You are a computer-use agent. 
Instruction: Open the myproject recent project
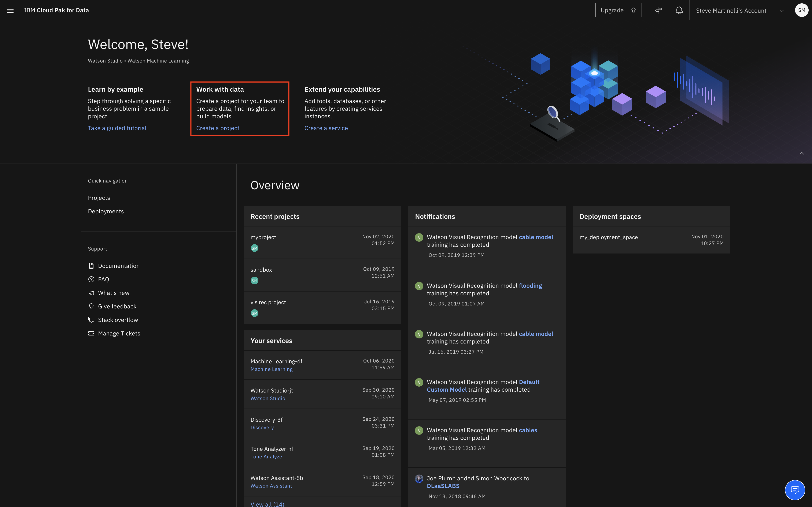click(x=263, y=237)
